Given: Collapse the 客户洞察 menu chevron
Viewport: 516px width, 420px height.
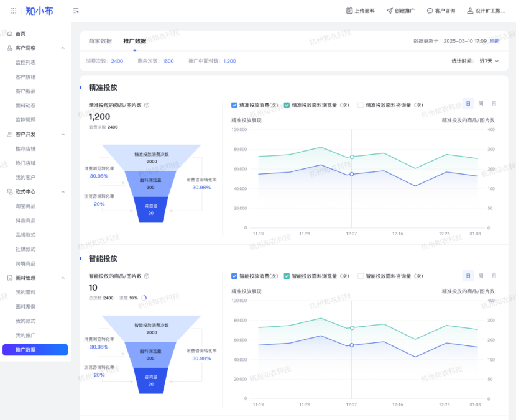Looking at the screenshot, I should tap(63, 48).
